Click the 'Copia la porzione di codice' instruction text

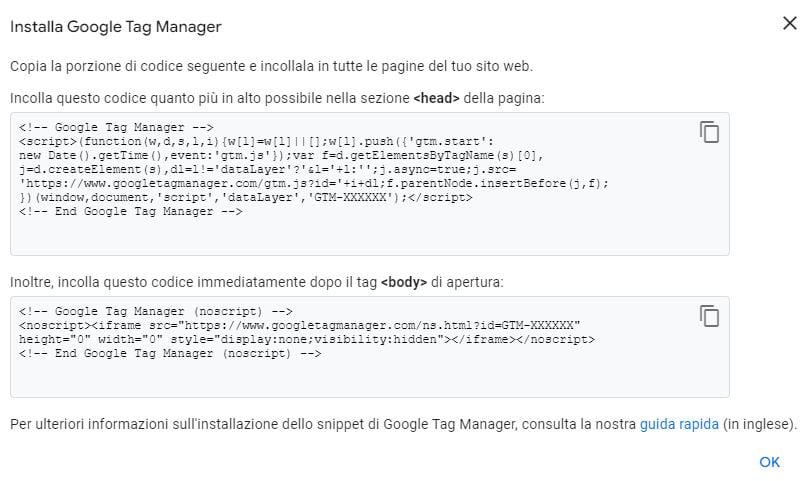pyautogui.click(x=271, y=66)
